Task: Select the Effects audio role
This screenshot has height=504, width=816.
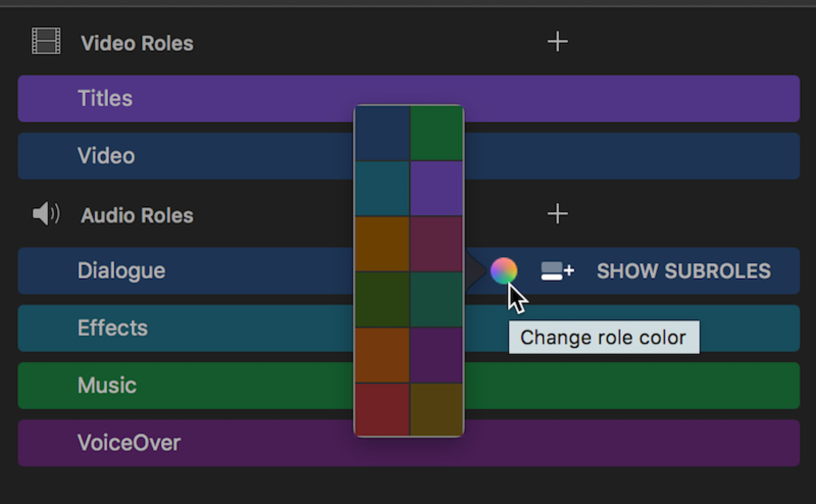Action: 200,328
